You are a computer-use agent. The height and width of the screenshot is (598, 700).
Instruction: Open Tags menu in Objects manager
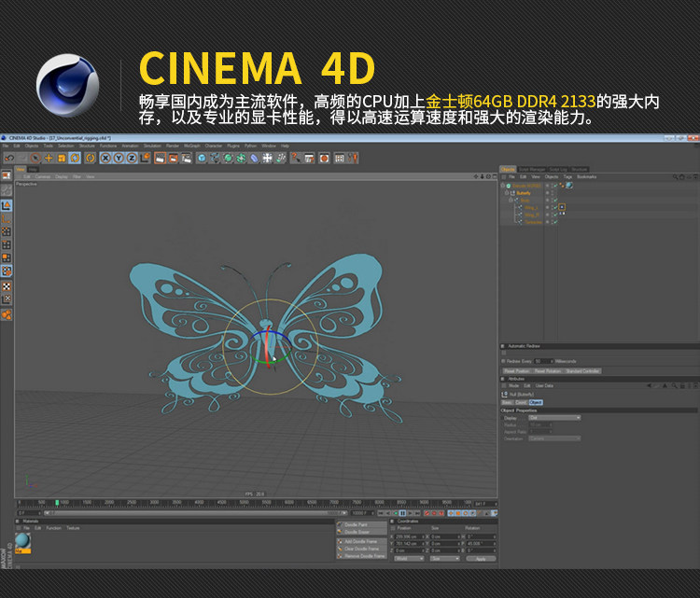pos(567,176)
